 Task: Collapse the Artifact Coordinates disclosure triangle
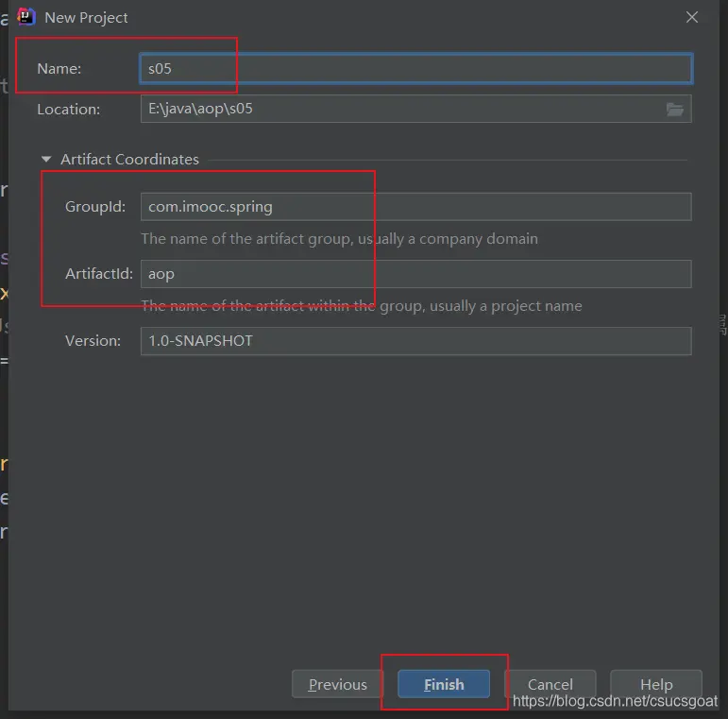tap(46, 160)
